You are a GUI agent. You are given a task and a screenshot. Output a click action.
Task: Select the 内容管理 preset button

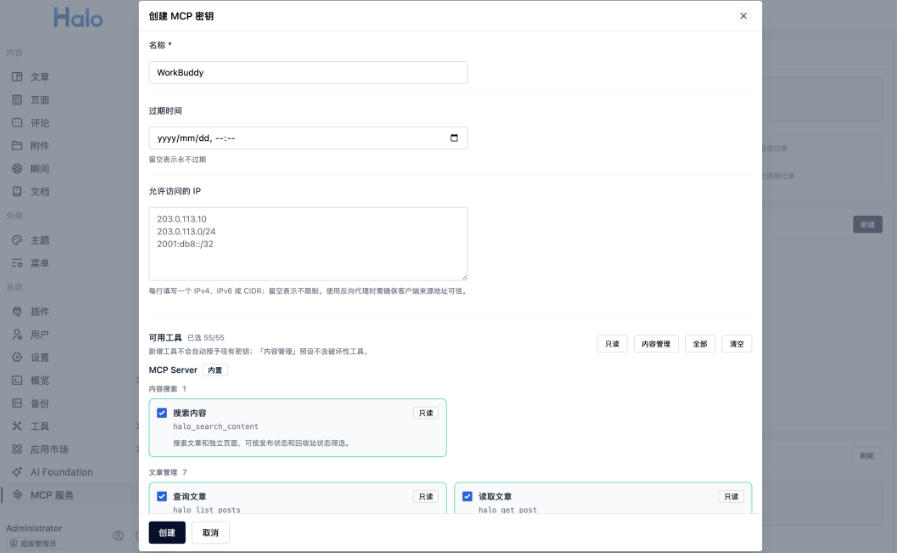656,344
